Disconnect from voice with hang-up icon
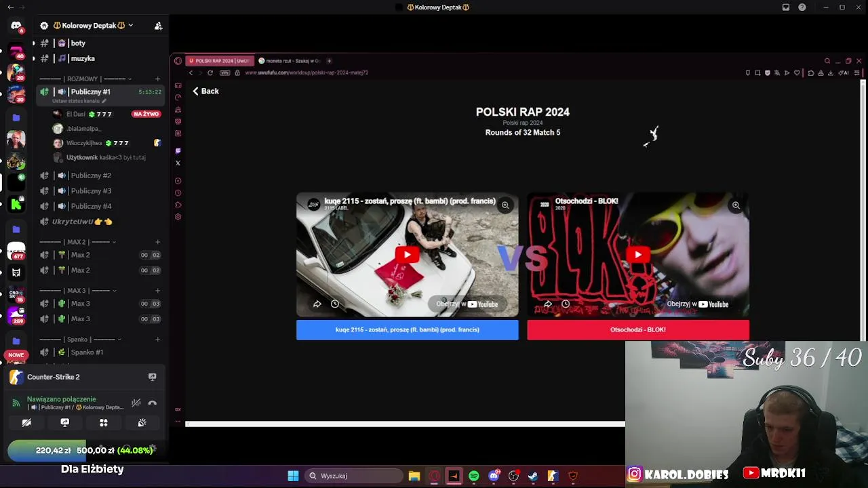Viewport: 868px width, 488px height. click(x=153, y=403)
